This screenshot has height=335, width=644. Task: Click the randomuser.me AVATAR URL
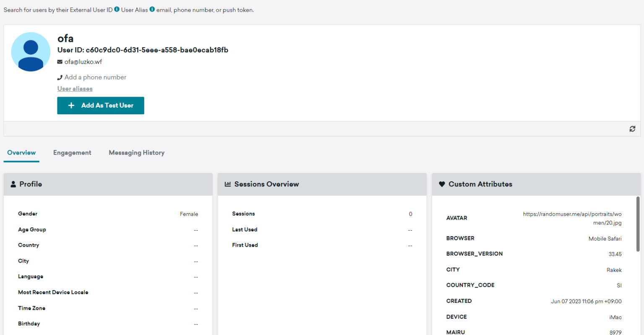coord(572,218)
